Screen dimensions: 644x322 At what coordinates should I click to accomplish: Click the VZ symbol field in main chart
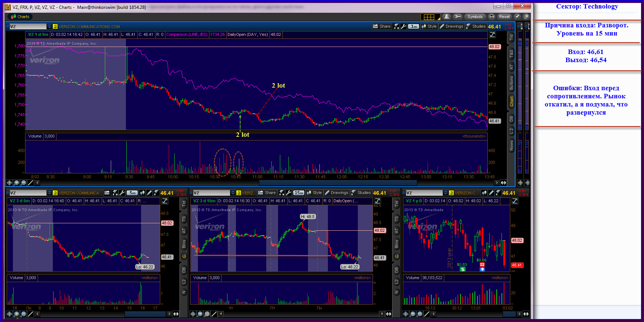point(28,26)
